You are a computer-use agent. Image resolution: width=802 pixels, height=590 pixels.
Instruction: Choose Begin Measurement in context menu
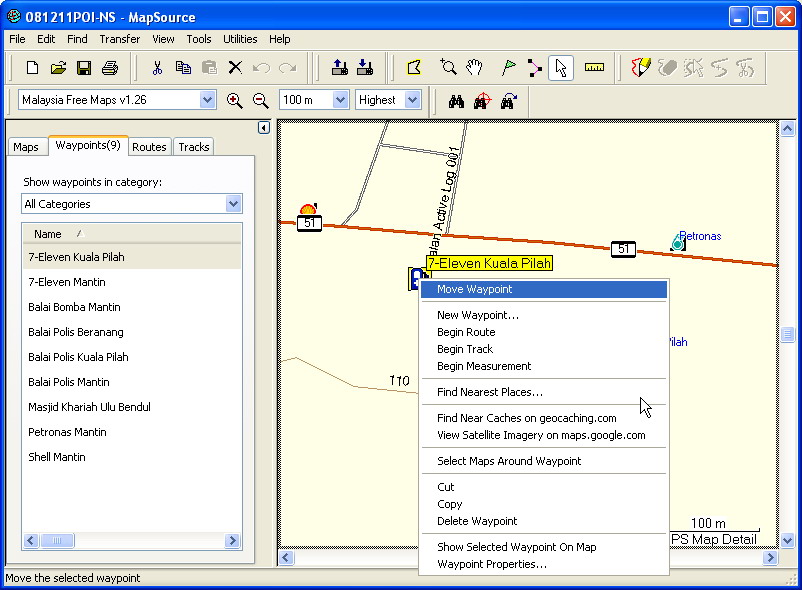click(x=544, y=366)
